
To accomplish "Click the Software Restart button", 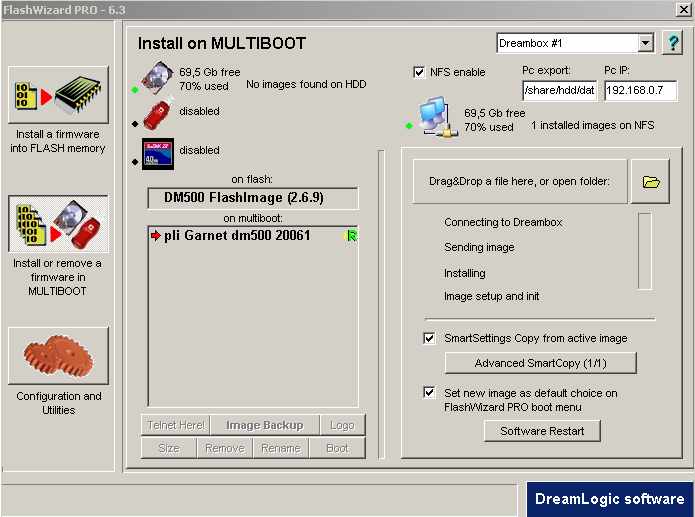I will click(542, 431).
